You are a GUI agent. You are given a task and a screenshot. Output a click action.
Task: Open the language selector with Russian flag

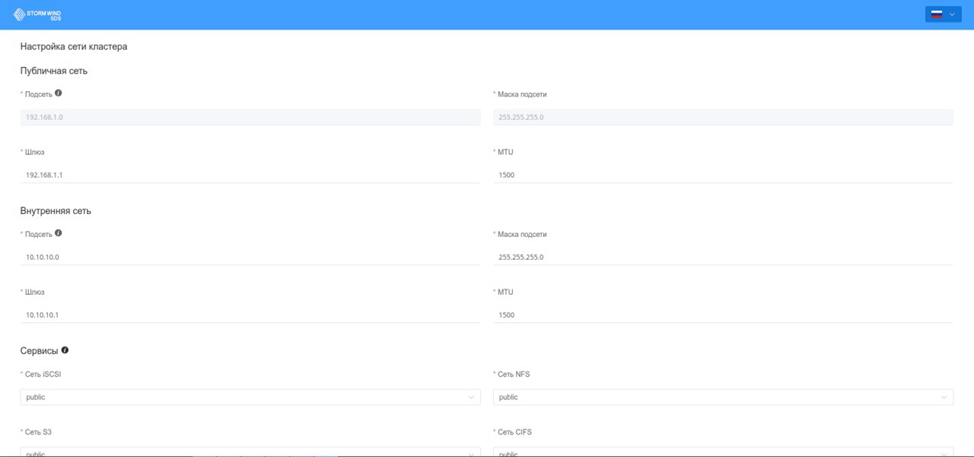coord(943,14)
